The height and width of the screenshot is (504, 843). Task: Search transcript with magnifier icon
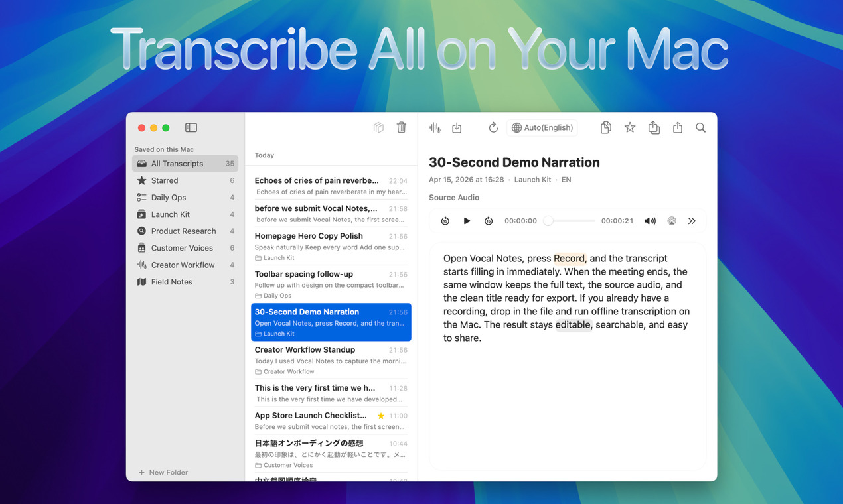(x=700, y=127)
